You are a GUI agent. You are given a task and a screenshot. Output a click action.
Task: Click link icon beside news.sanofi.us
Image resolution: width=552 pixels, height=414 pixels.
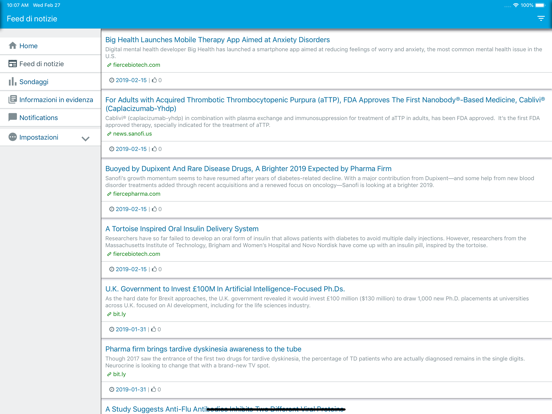pyautogui.click(x=109, y=134)
